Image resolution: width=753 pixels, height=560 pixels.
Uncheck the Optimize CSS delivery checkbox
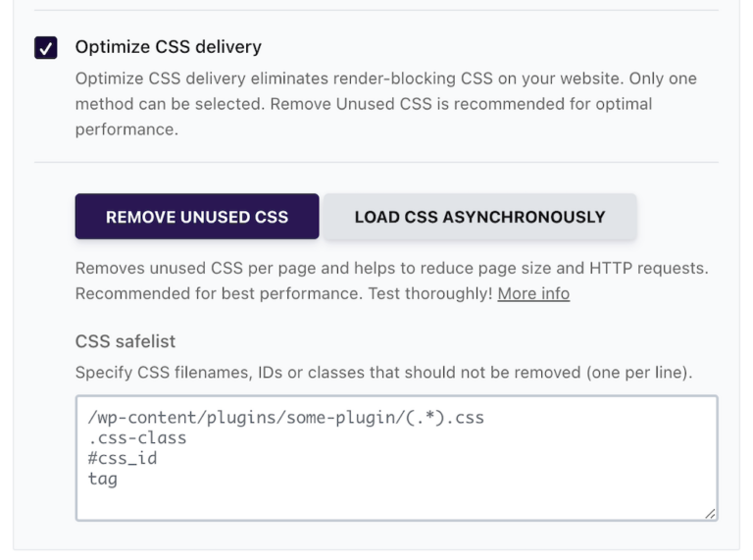click(x=46, y=47)
